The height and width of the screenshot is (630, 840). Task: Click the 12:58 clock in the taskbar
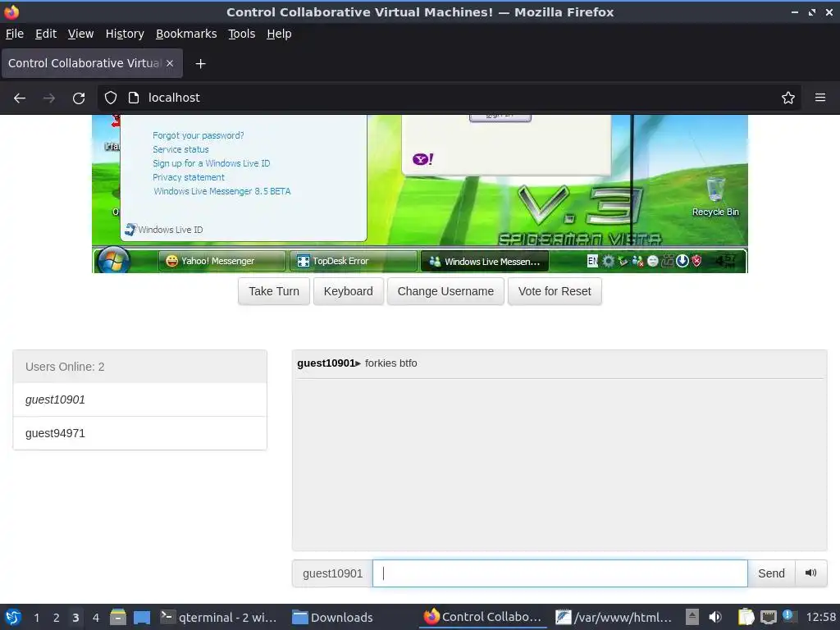click(820, 617)
